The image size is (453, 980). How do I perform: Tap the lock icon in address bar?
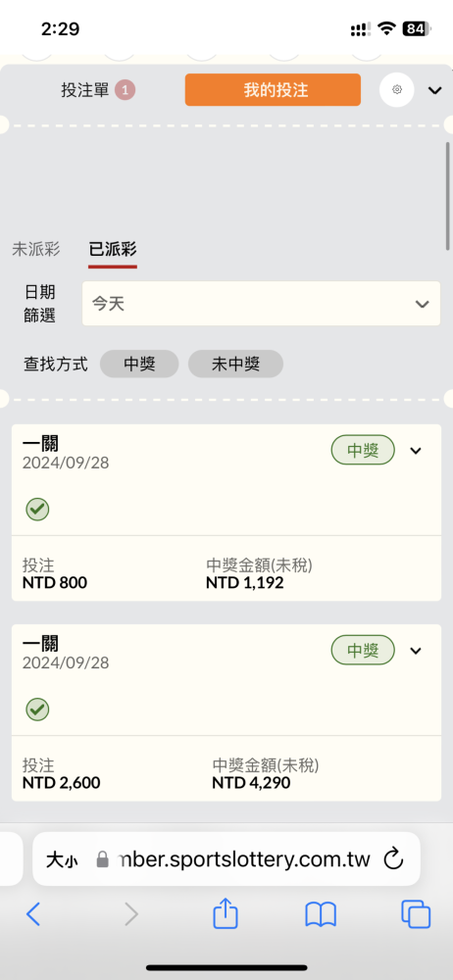[x=103, y=859]
